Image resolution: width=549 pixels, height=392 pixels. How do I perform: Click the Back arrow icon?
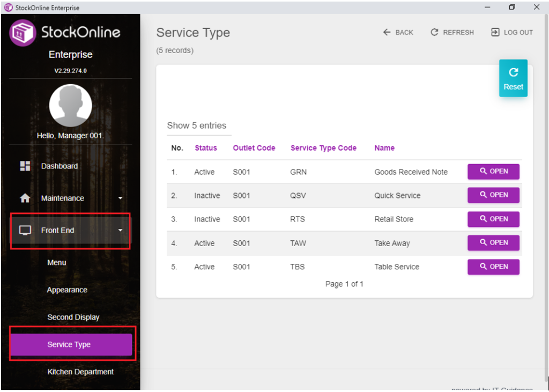click(x=387, y=33)
